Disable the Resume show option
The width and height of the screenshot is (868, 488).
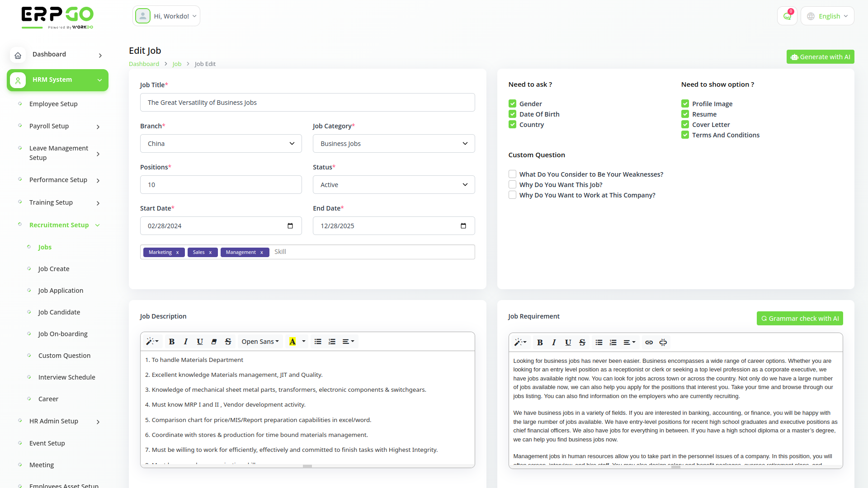pos(685,114)
